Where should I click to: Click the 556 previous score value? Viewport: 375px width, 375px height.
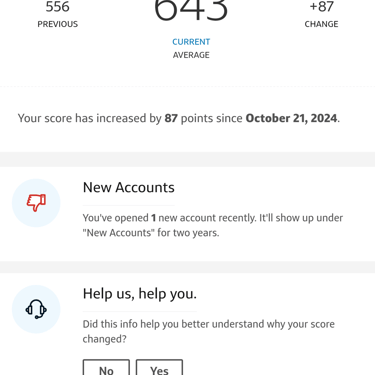[x=58, y=7]
